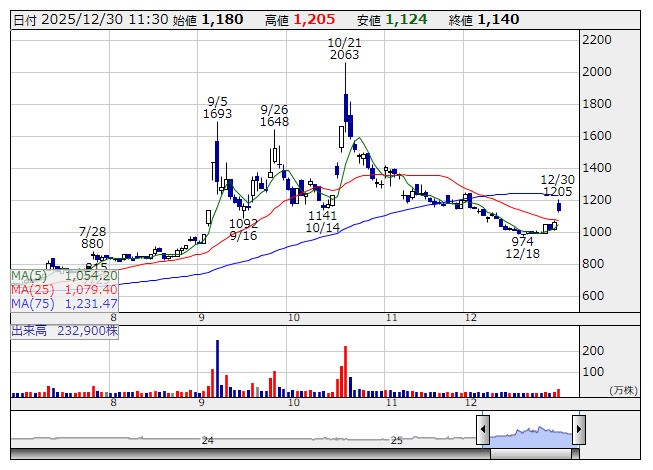The image size is (653, 470).
Task: Click the 9/26 high label 1648
Action: 274,122
